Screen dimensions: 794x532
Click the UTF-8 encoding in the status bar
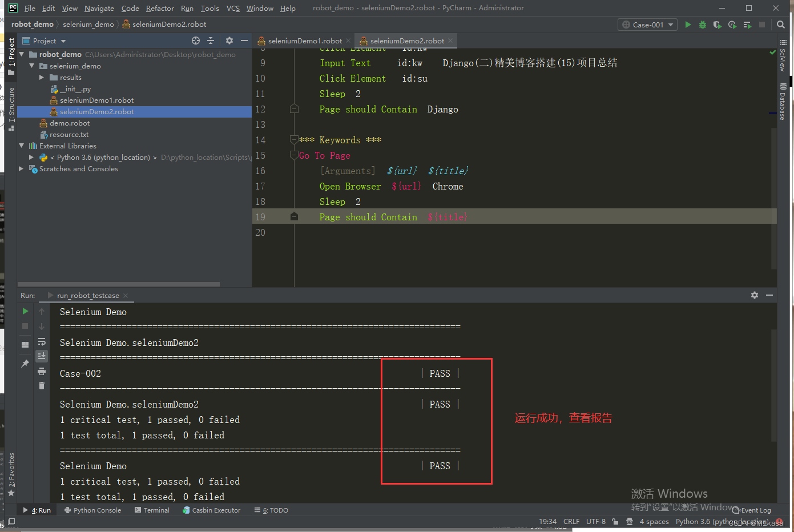pos(596,521)
